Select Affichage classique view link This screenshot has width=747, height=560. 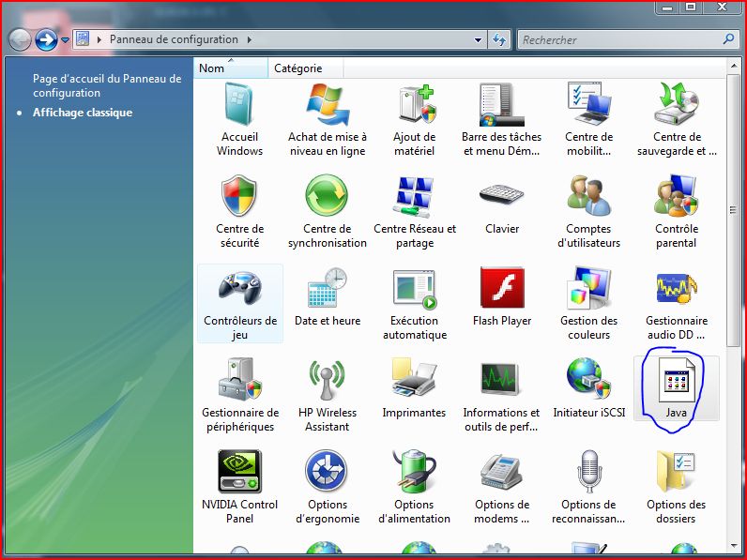pyautogui.click(x=83, y=113)
